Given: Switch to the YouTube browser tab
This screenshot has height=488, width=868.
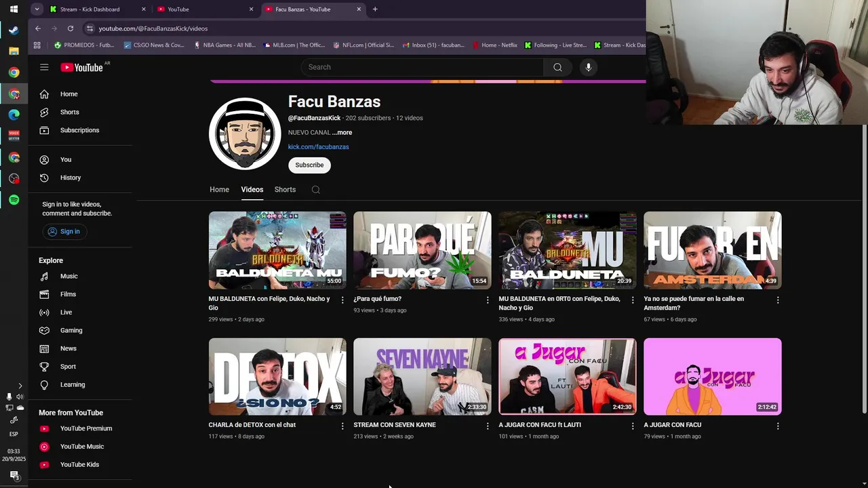Looking at the screenshot, I should pos(205,9).
